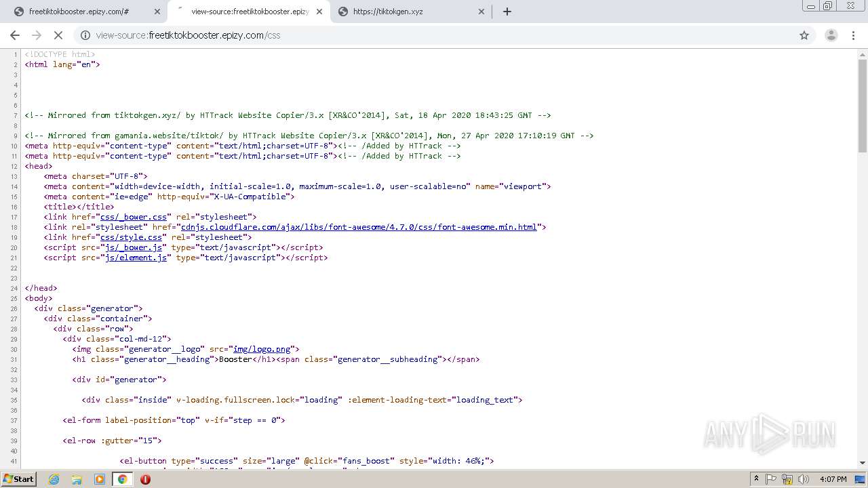Open the css/_bower.css link

pos(133,217)
